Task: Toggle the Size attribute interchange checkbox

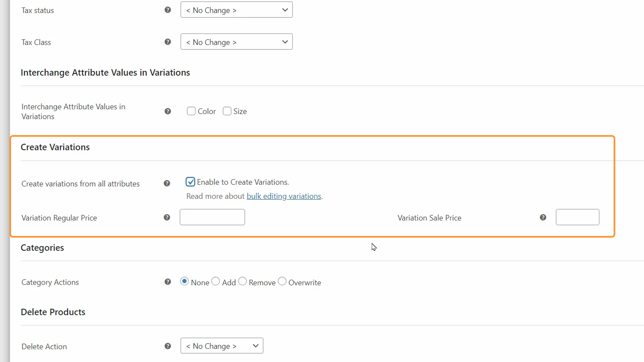Action: [227, 111]
